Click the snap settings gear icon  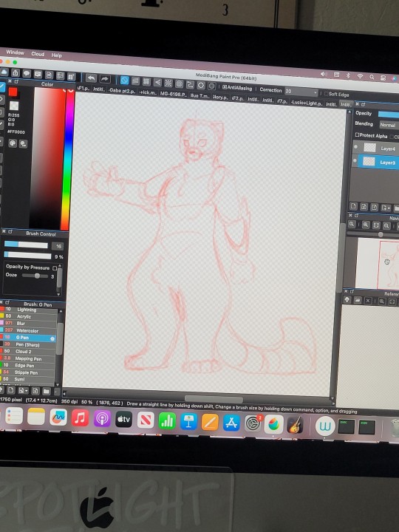click(201, 85)
